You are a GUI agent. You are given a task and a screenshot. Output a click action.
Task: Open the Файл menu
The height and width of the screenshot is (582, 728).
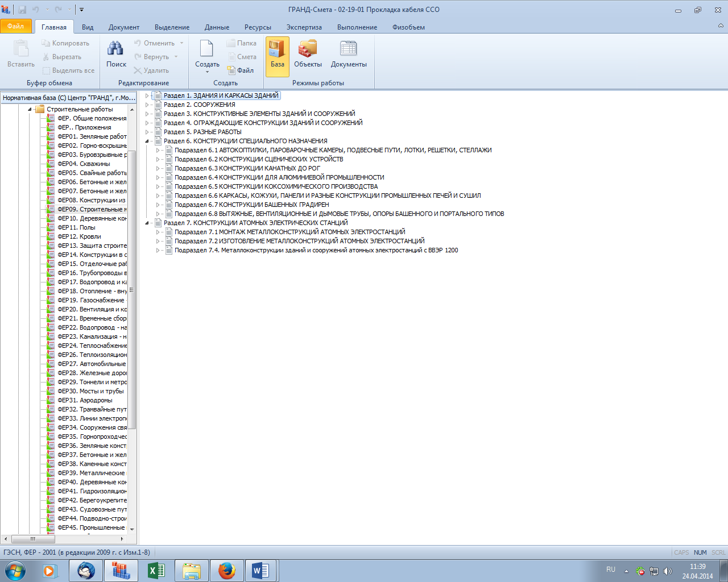point(16,26)
